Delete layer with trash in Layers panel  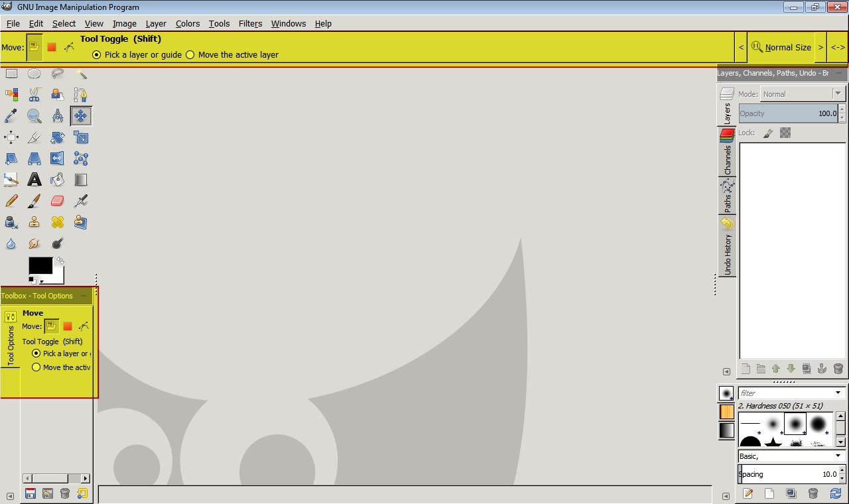click(x=838, y=368)
